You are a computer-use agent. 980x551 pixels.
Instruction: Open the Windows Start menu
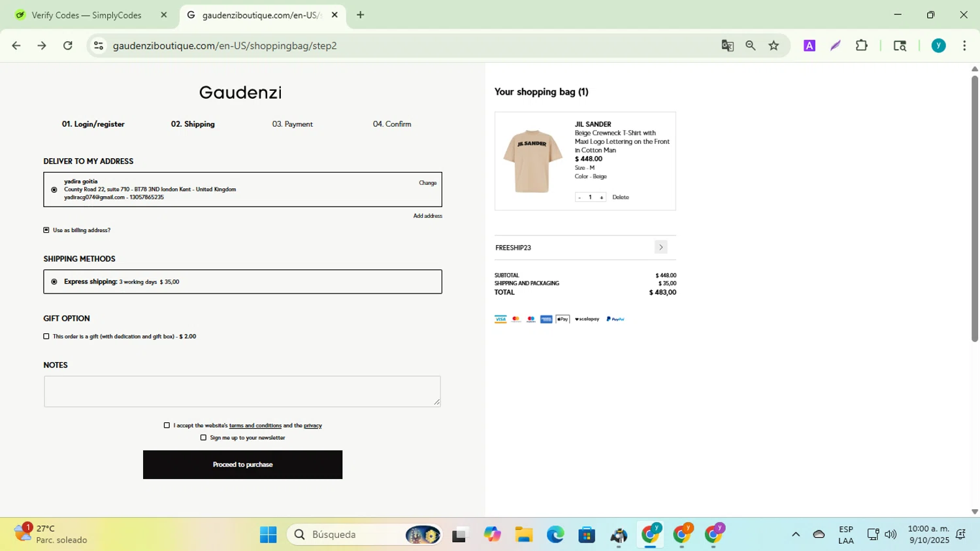[x=268, y=535]
